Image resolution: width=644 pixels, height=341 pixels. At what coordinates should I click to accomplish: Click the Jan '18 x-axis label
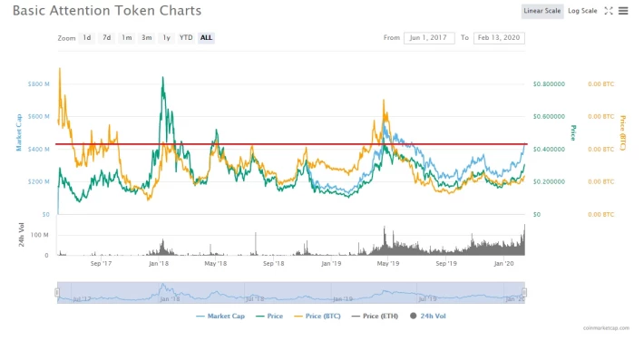tap(159, 263)
